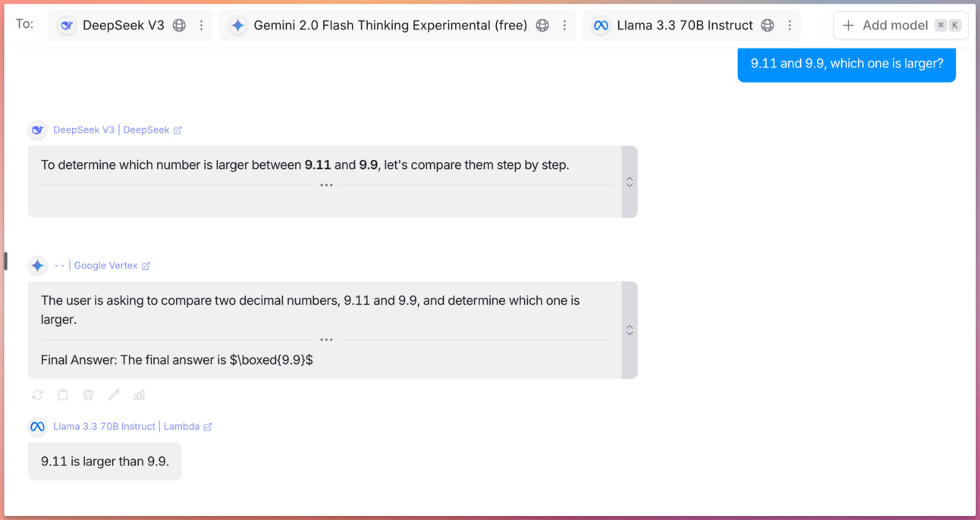Click DeepSeek avatar icon above first response

tap(37, 130)
